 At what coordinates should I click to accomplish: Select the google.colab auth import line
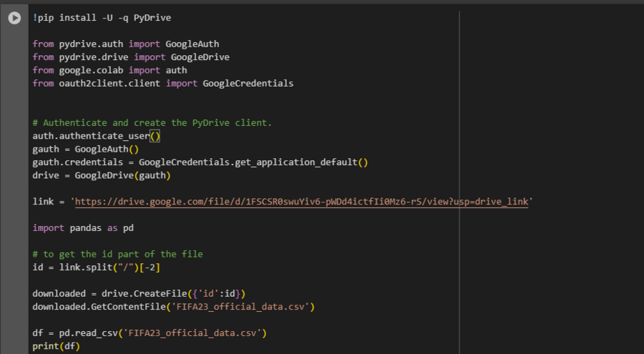pos(109,70)
